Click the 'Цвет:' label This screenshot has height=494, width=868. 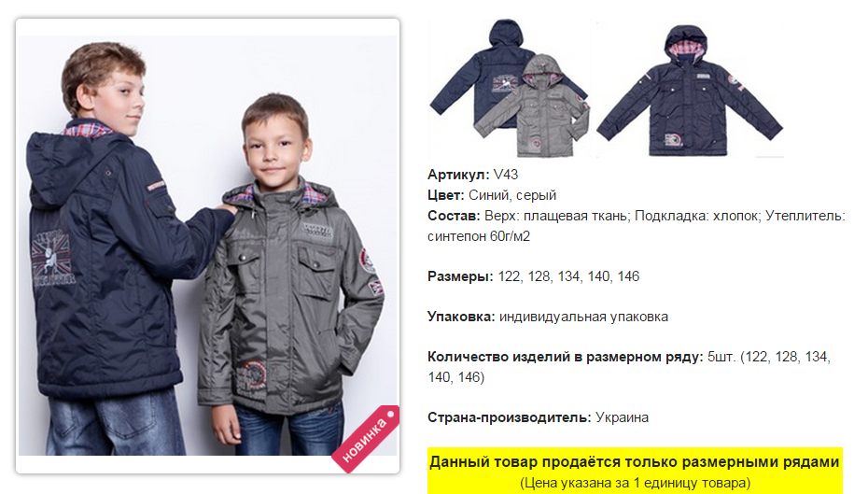point(445,195)
